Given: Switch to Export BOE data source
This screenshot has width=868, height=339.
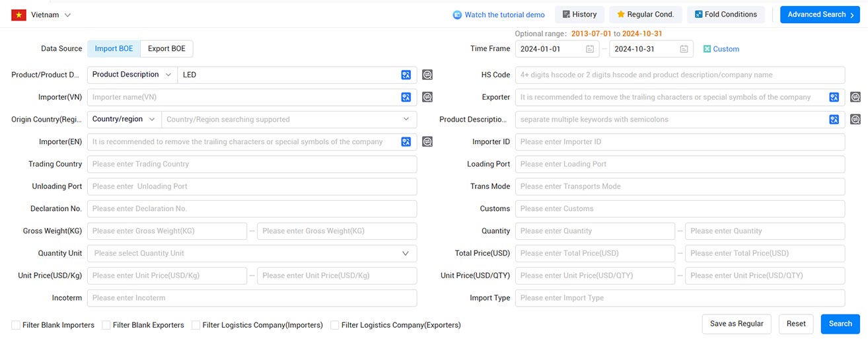Looking at the screenshot, I should (x=166, y=49).
